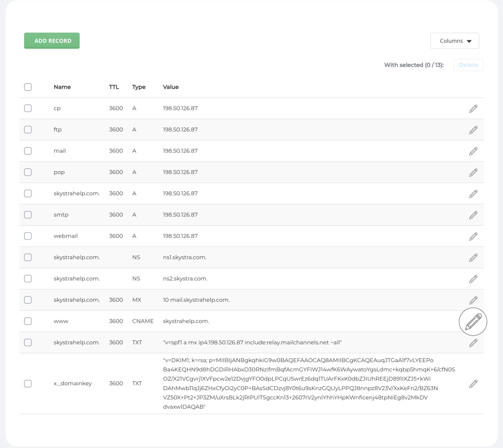Viewport: 503px width, 448px height.
Task: Edit the www CNAME record
Action: click(x=473, y=322)
